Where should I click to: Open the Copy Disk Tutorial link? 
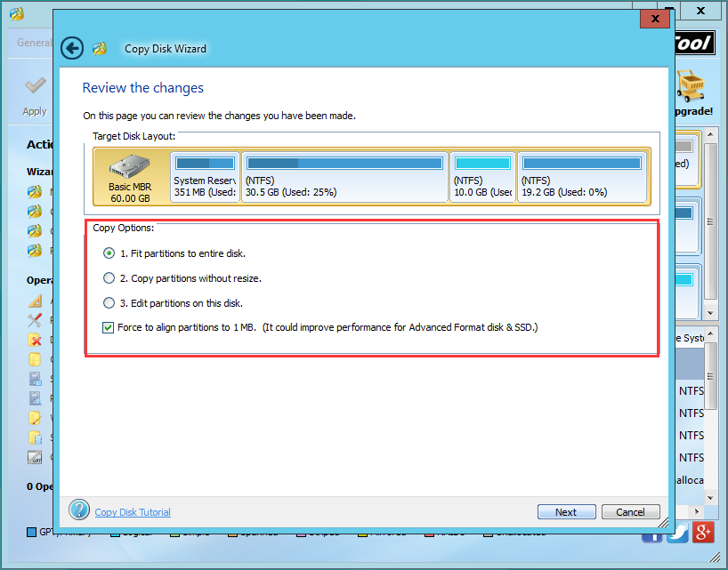tap(132, 512)
